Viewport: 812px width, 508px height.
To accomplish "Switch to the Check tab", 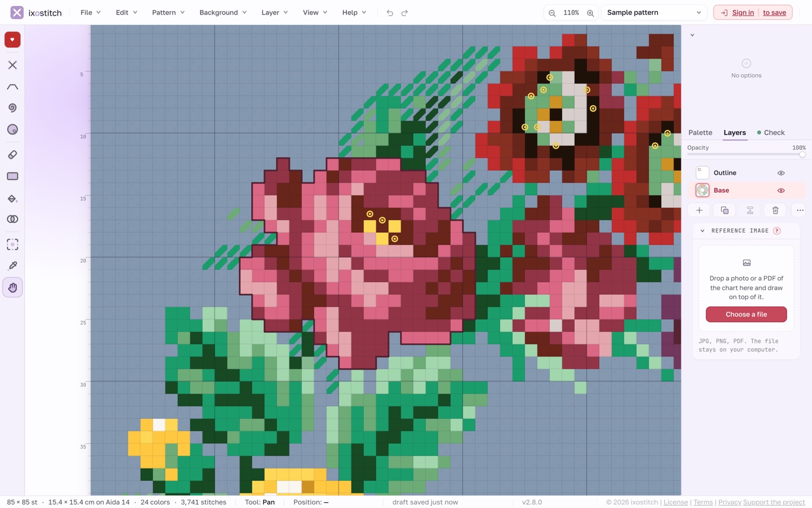I will click(x=771, y=133).
